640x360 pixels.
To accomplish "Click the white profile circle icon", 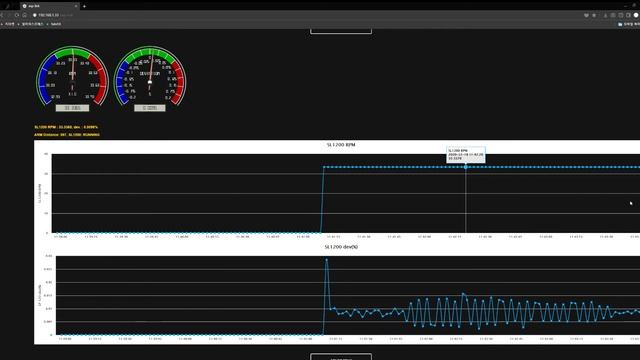I will [x=636, y=15].
